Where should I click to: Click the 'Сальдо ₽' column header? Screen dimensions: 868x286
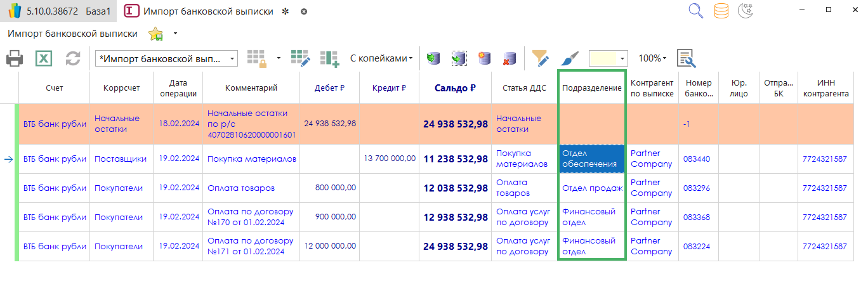(455, 88)
